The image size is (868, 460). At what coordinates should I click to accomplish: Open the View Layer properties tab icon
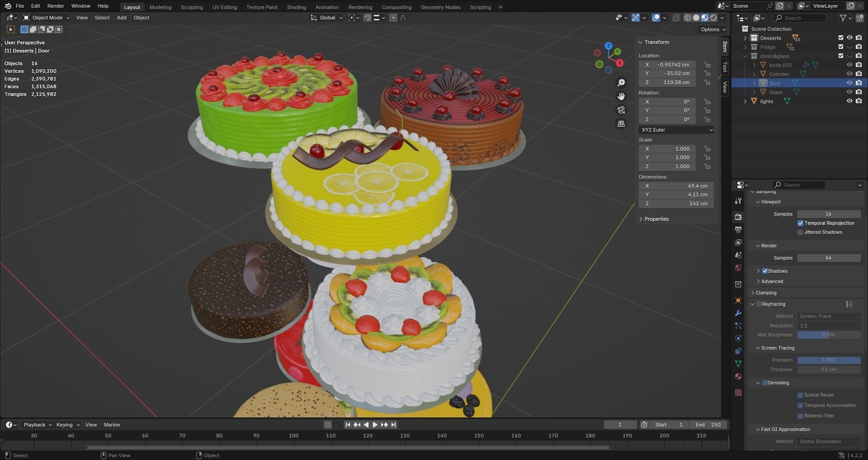click(738, 242)
